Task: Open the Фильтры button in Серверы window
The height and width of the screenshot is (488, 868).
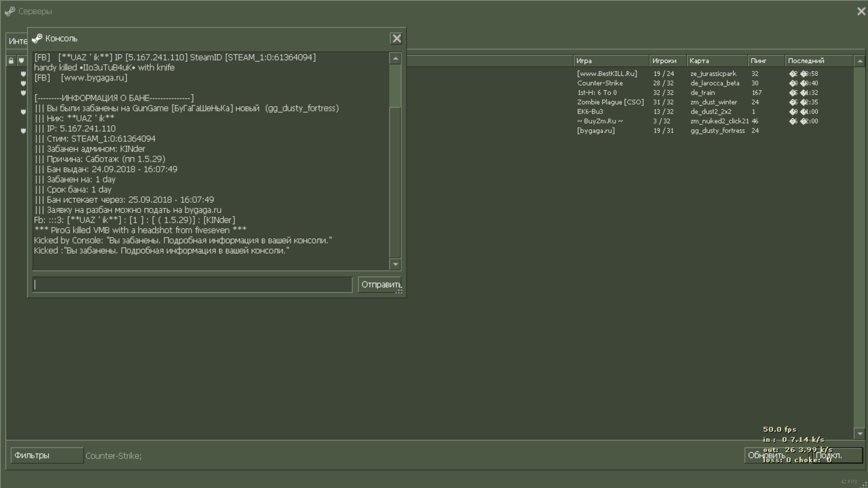Action: [x=47, y=455]
